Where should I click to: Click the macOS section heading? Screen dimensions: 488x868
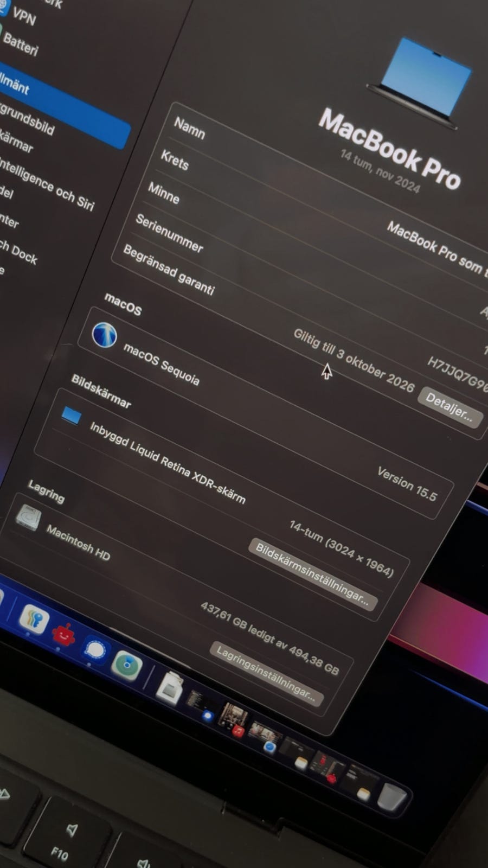click(x=123, y=304)
